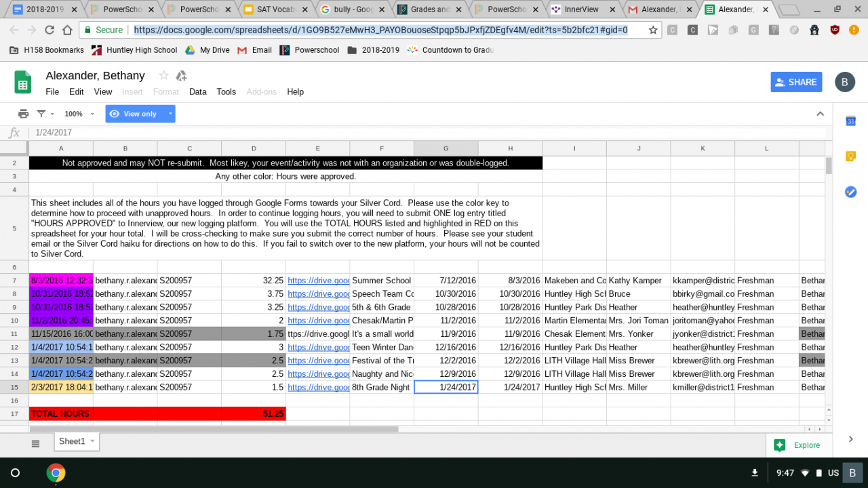The width and height of the screenshot is (868, 488).
Task: Expand the View only mode dropdown
Action: pos(170,114)
